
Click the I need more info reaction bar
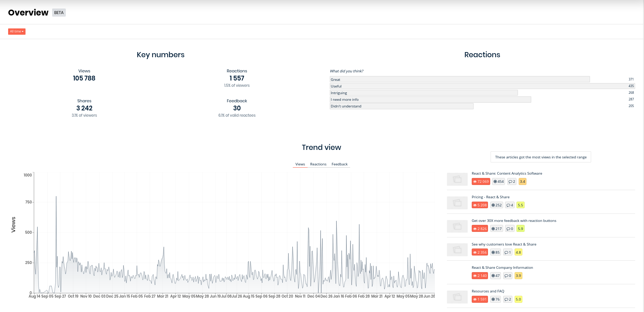click(430, 99)
